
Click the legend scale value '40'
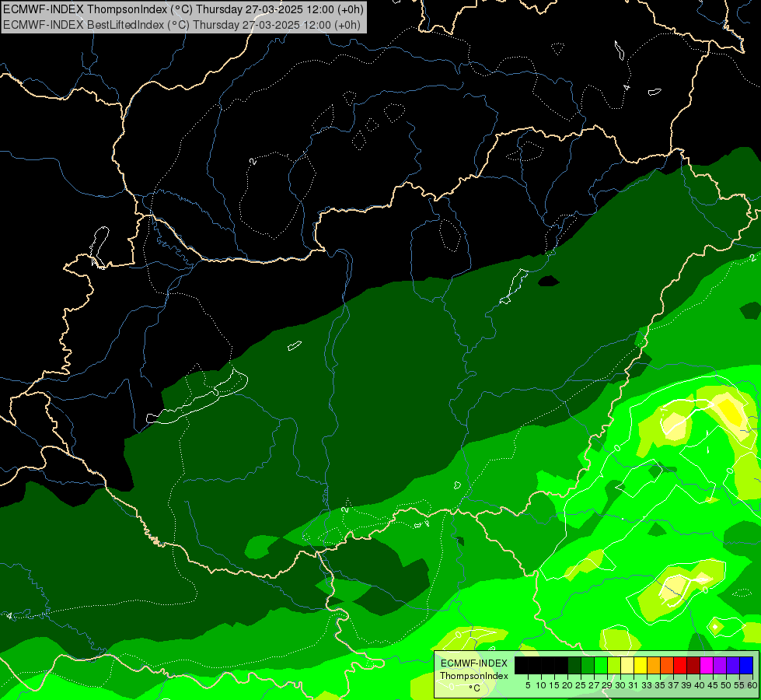pyautogui.click(x=700, y=685)
